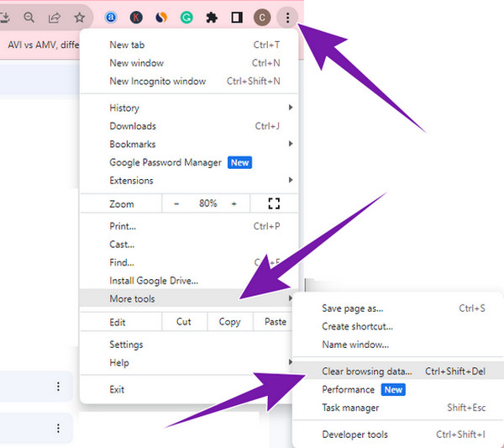Enter fullscreen via Zoom row icon
Screen dimensions: 504x448
tap(274, 203)
